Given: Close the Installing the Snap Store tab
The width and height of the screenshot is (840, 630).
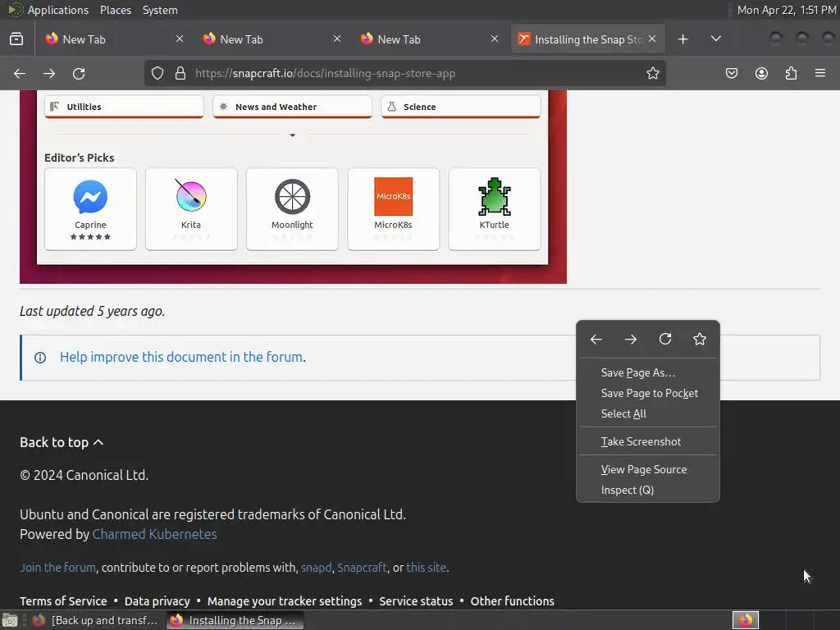Looking at the screenshot, I should tap(652, 39).
